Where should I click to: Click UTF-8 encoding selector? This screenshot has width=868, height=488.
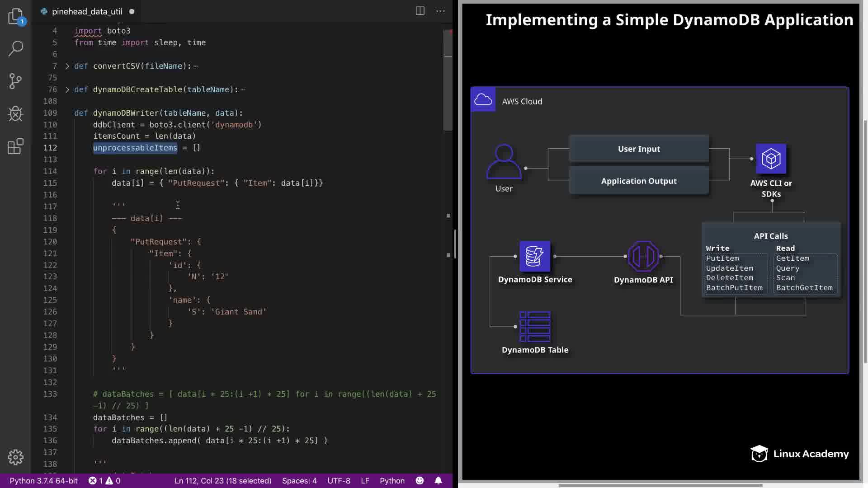click(339, 481)
